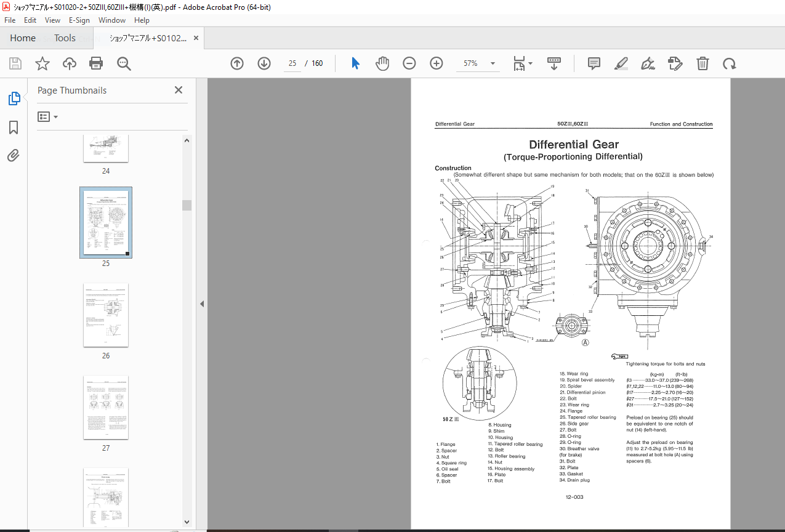
Task: Click the 'Differential Gear' page heading
Action: [574, 145]
